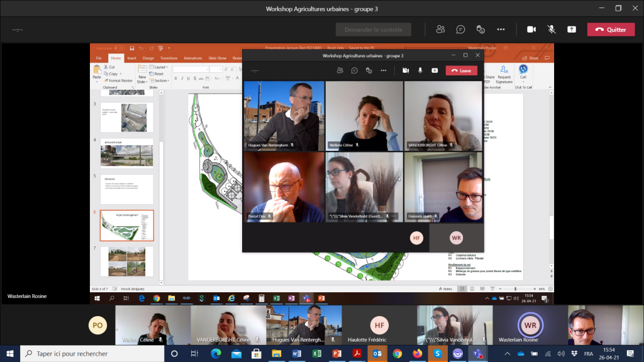
Task: Click the Demander le contrôle button
Action: (374, 30)
